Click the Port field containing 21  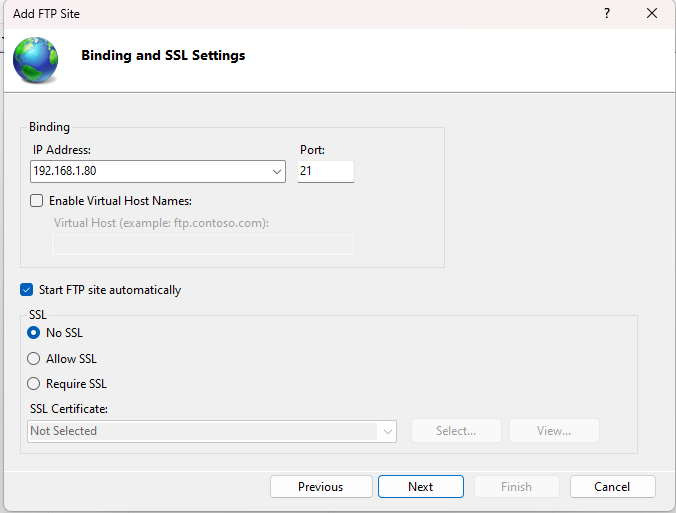326,172
